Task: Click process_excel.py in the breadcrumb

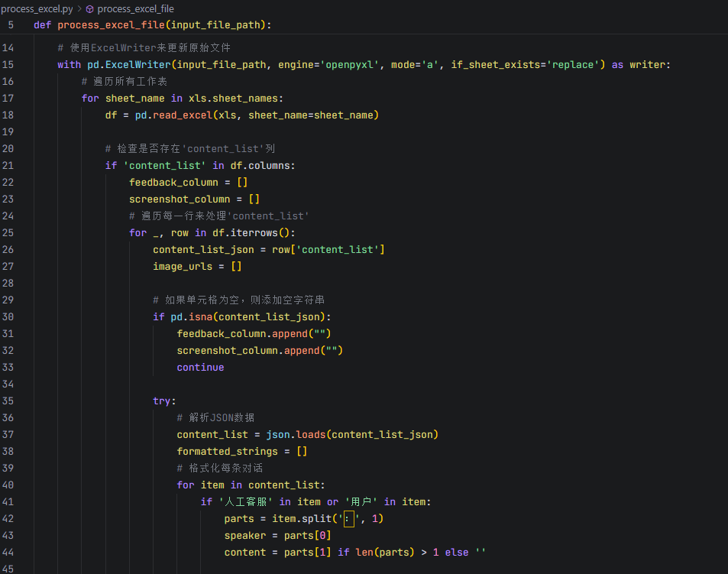Action: pos(37,9)
